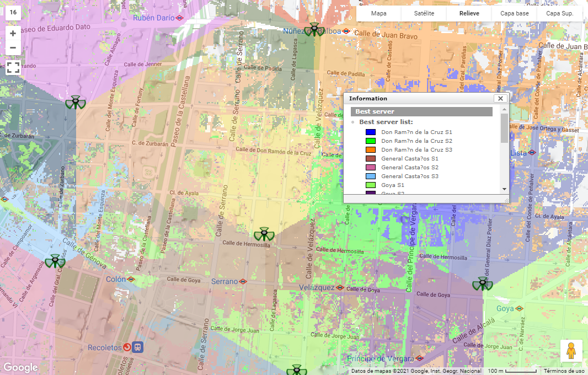The width and height of the screenshot is (588, 375).
Task: Zoom out with the minus button
Action: pyautogui.click(x=13, y=47)
